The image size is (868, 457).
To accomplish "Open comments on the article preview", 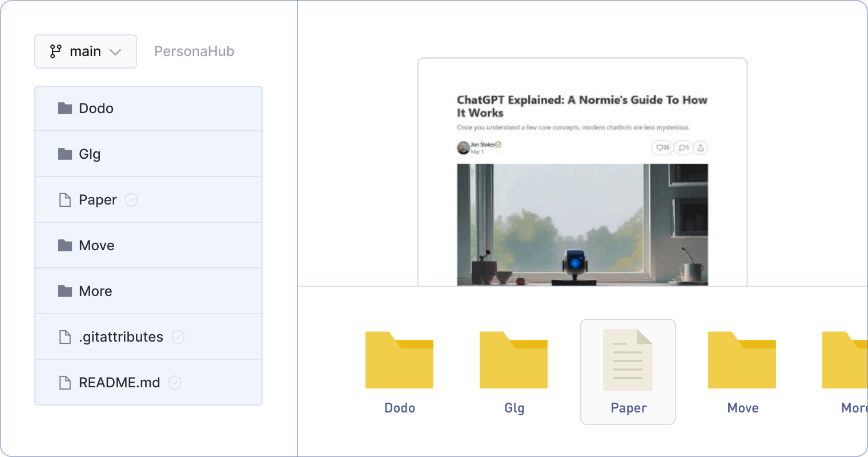I will (x=682, y=148).
